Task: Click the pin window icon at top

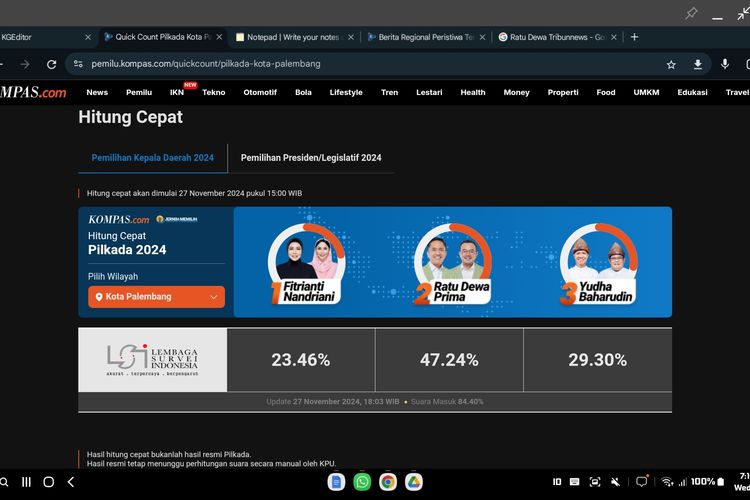Action: click(x=691, y=13)
